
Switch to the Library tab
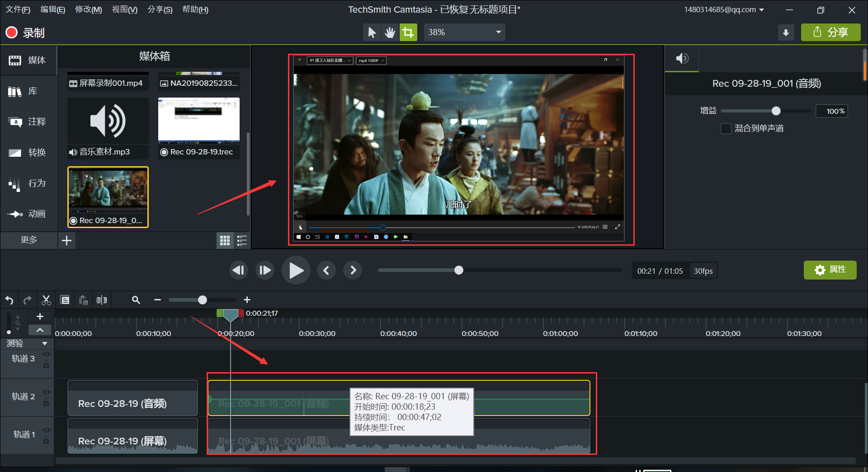pyautogui.click(x=28, y=91)
